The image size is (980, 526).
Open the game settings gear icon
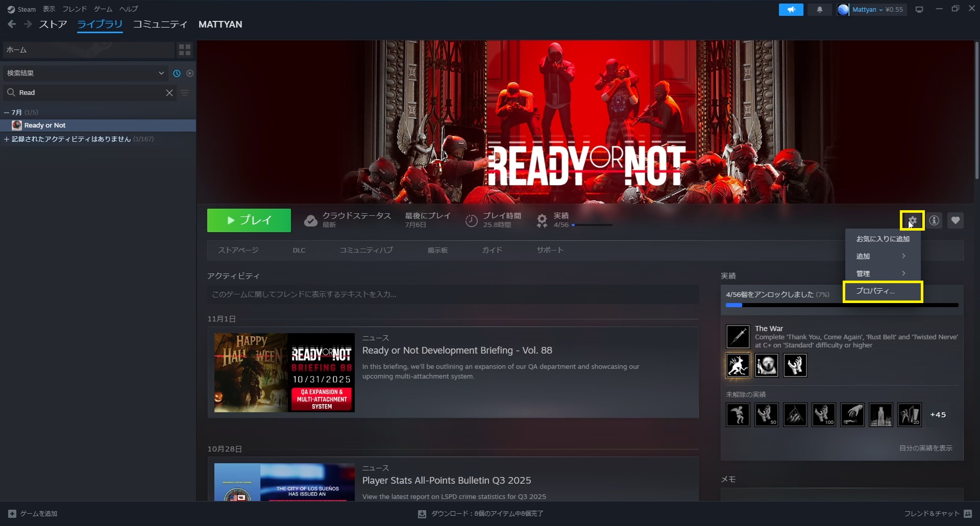tap(912, 220)
